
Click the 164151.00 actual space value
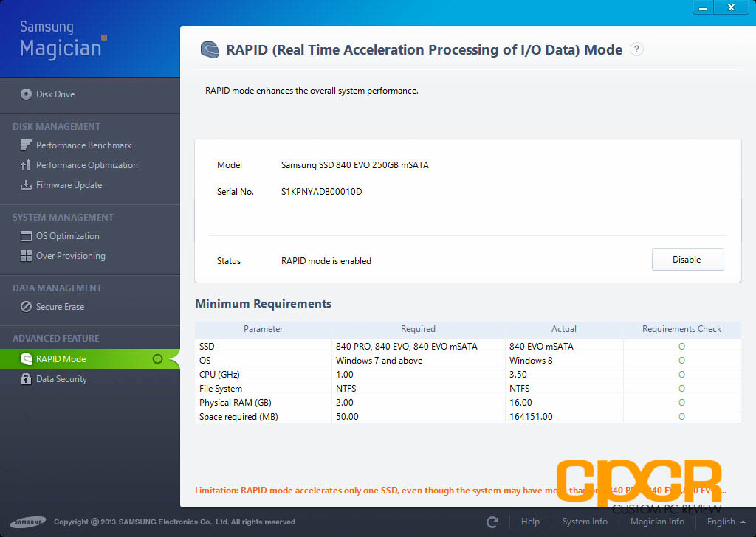(531, 417)
